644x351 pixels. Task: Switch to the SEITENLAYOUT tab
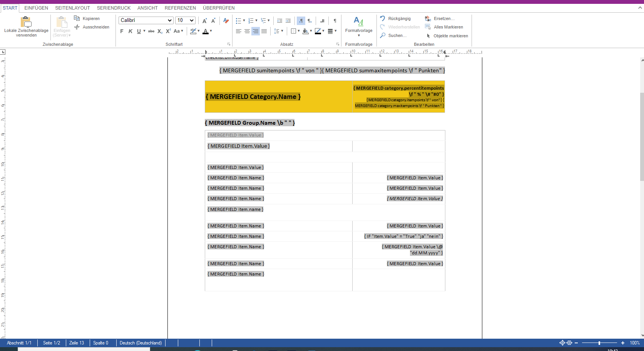[72, 8]
